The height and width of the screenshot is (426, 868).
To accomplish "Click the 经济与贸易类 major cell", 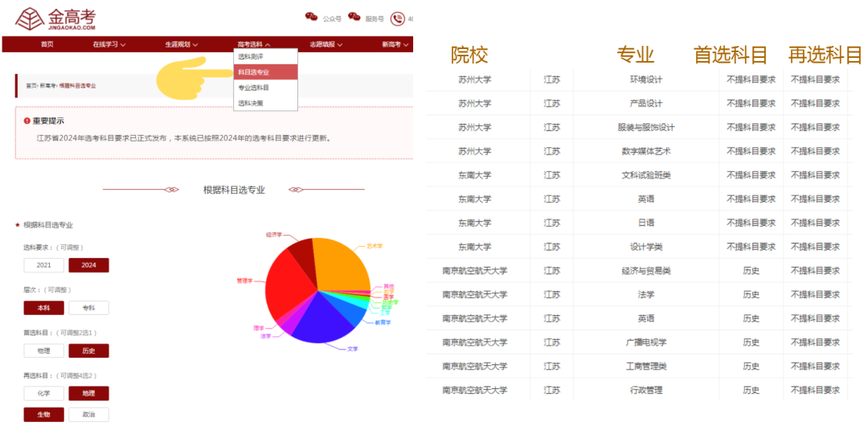I will pos(646,271).
